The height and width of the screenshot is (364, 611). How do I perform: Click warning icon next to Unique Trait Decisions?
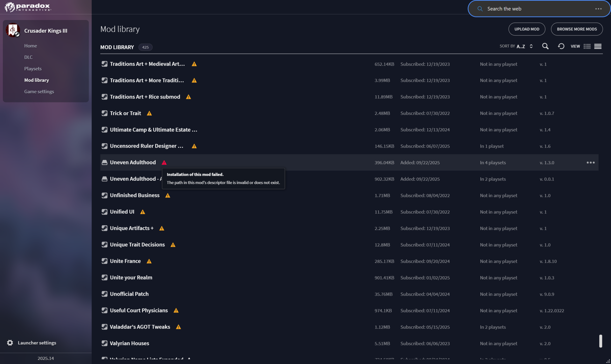coord(173,245)
